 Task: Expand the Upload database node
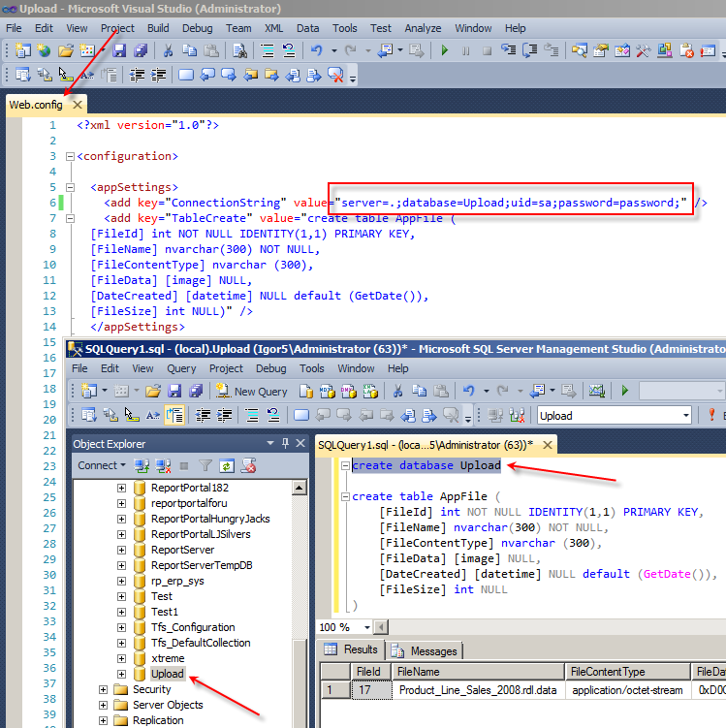pyautogui.click(x=121, y=674)
